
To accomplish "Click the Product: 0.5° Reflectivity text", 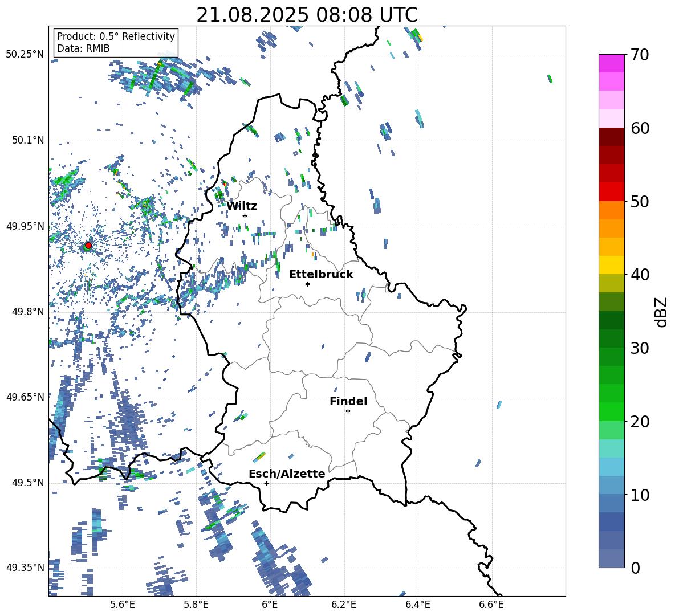I will 116,36.
